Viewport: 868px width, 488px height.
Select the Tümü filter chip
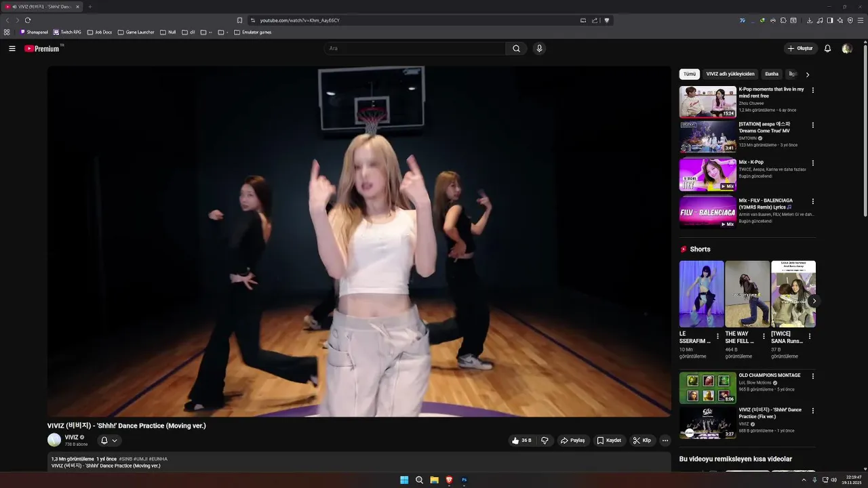[x=690, y=74]
